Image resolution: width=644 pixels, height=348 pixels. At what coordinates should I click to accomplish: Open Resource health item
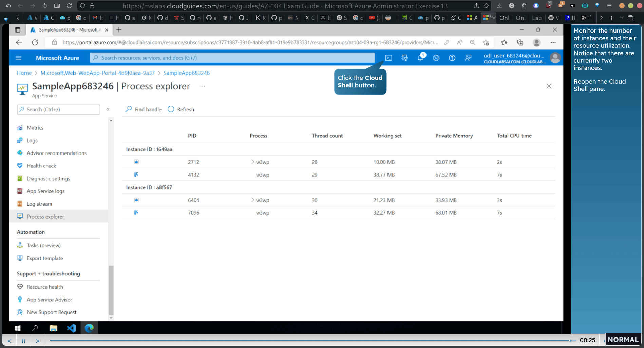click(45, 287)
